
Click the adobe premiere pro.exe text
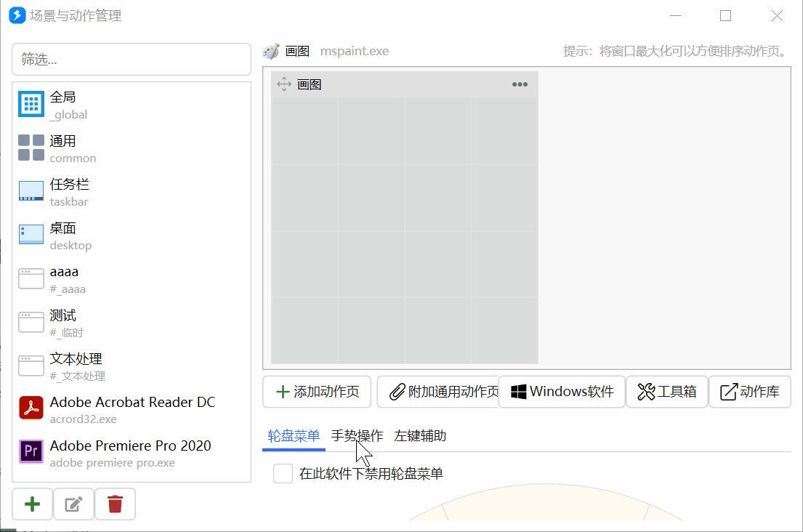[x=112, y=463]
